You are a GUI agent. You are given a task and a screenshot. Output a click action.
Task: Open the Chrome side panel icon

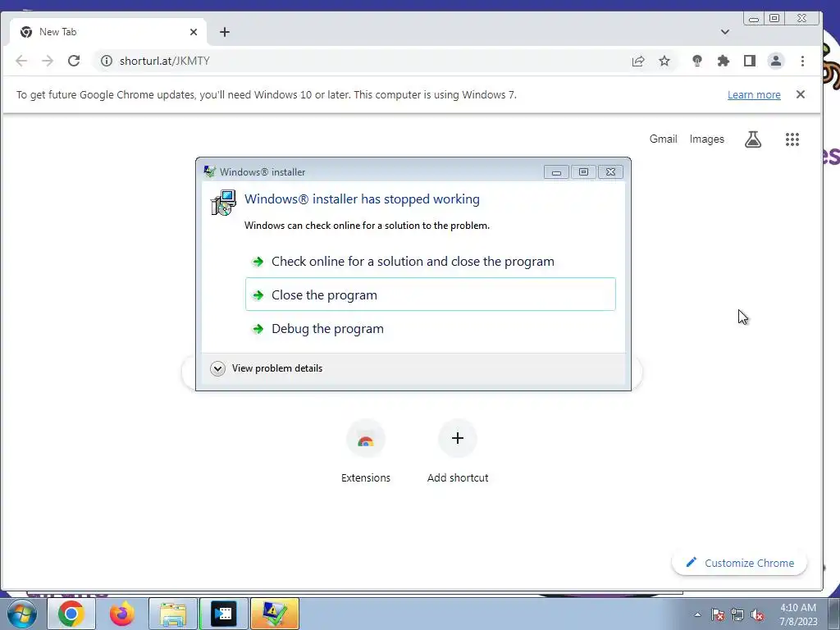(750, 61)
